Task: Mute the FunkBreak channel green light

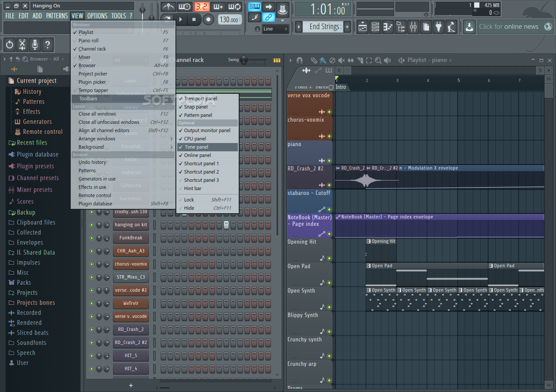Action: click(92, 238)
